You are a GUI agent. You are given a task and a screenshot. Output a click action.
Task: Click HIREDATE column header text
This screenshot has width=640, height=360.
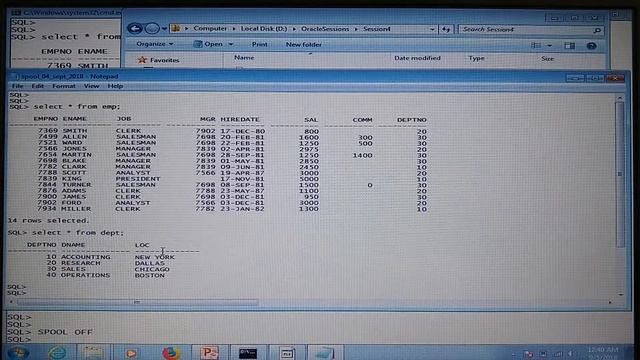[x=240, y=119]
